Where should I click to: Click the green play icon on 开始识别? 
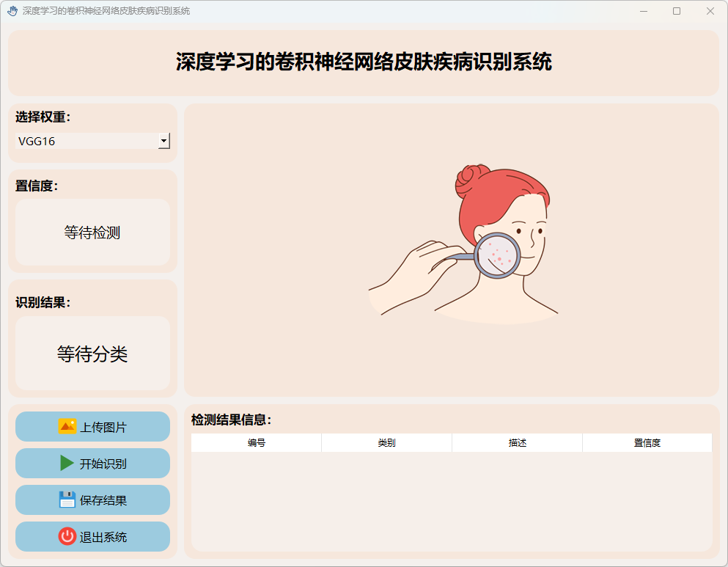[67, 463]
